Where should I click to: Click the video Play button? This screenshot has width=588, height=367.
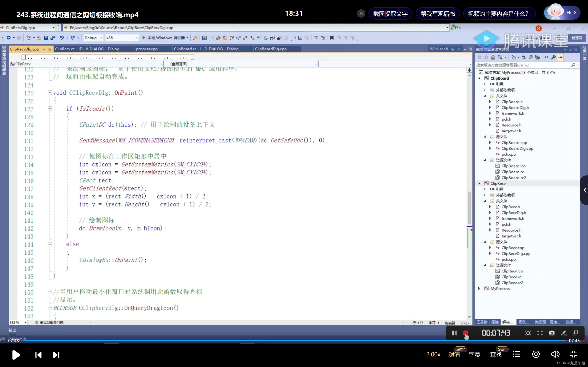(16, 355)
